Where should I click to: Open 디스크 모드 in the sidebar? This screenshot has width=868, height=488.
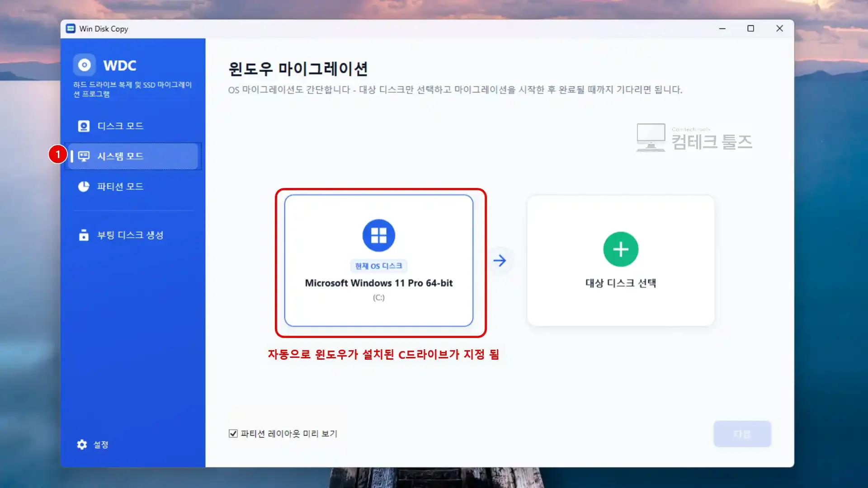pyautogui.click(x=133, y=126)
